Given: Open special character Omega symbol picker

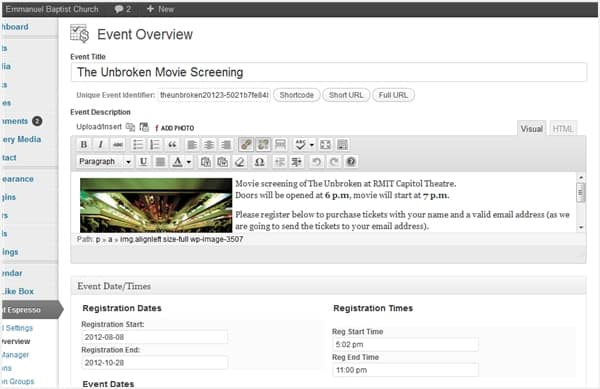Looking at the screenshot, I should click(259, 162).
